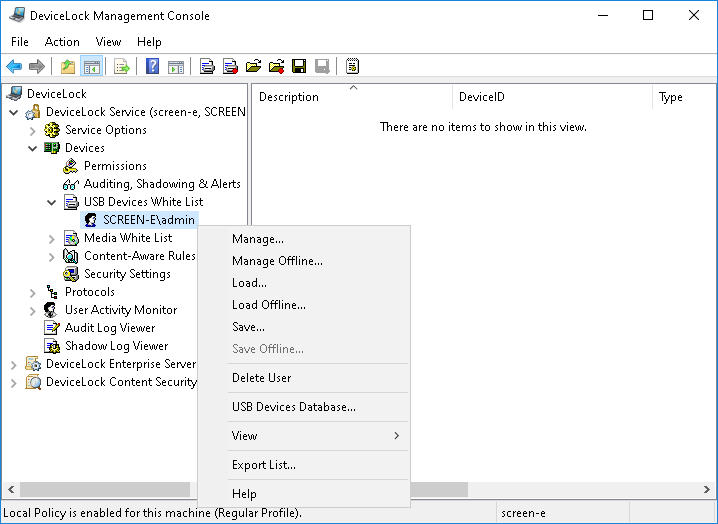This screenshot has width=718, height=524.
Task: Toggle Show/Hide Console Tree toolbar button
Action: click(x=92, y=67)
